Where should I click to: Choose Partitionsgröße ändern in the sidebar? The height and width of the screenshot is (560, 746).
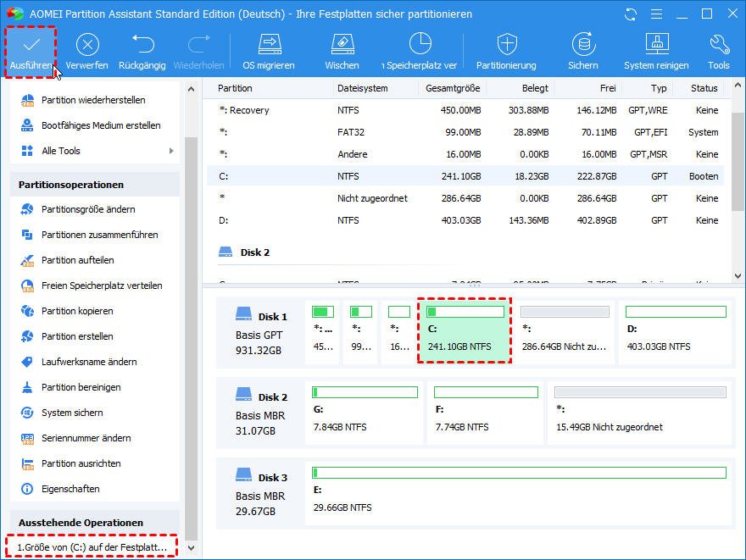point(88,209)
